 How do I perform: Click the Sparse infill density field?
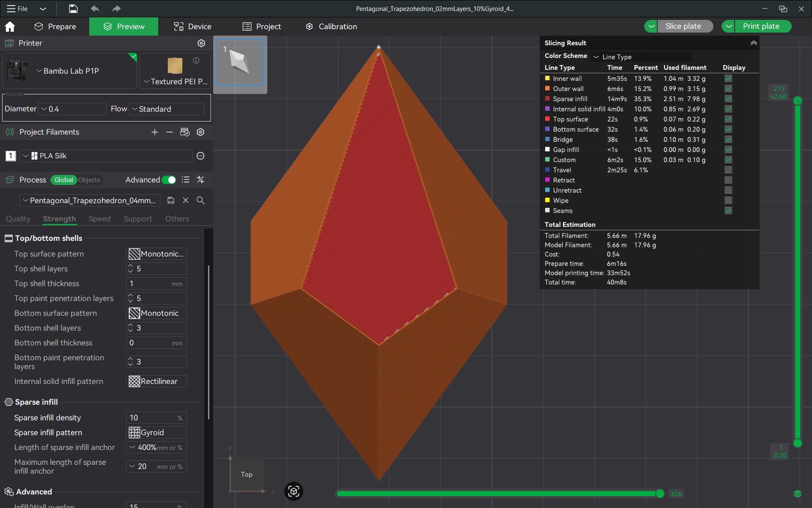156,417
